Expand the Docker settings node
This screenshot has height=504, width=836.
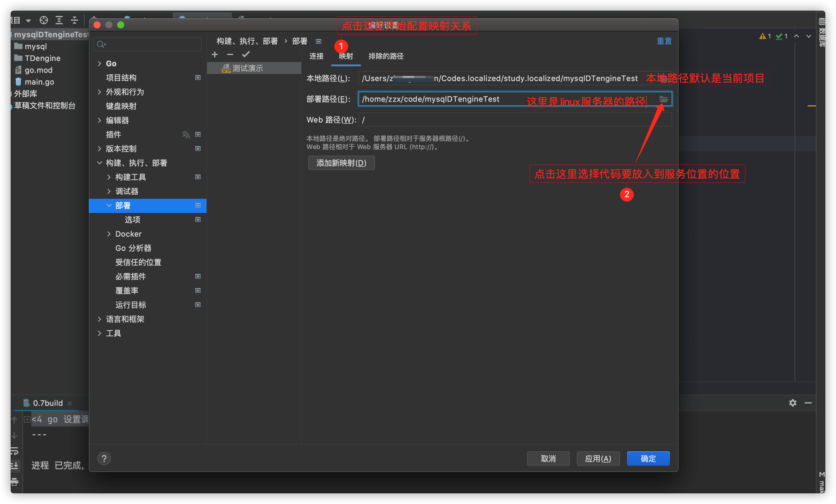coord(109,234)
